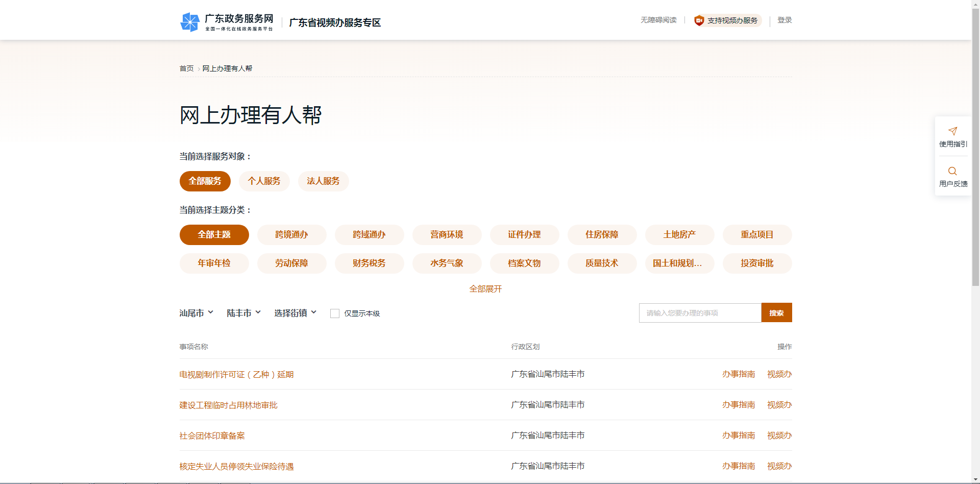The image size is (980, 484).
Task: Click 视频办 for 核定失业人员停领失业保险待遇
Action: 778,466
